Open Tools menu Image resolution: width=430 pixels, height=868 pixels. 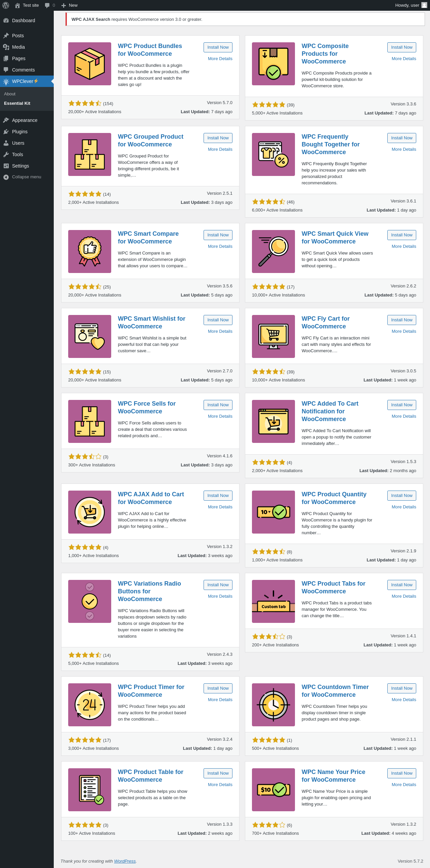pos(27,155)
